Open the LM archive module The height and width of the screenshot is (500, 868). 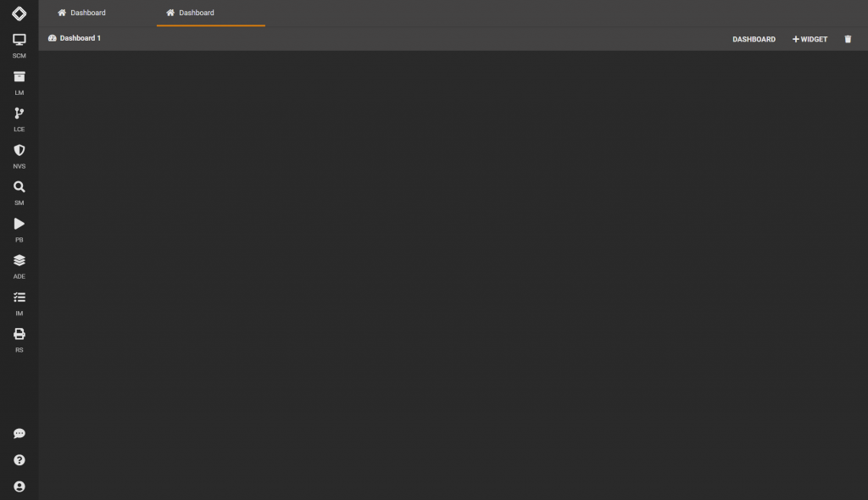19,82
